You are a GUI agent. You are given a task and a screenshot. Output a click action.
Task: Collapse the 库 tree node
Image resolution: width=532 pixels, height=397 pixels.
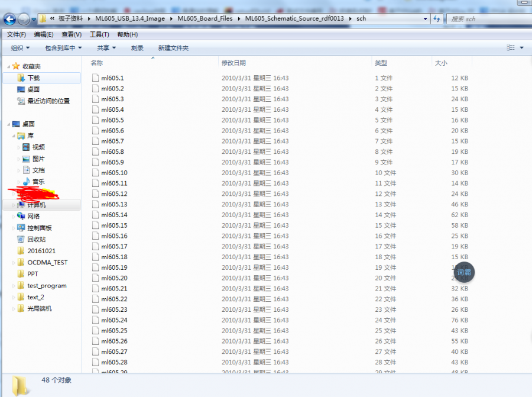point(14,136)
